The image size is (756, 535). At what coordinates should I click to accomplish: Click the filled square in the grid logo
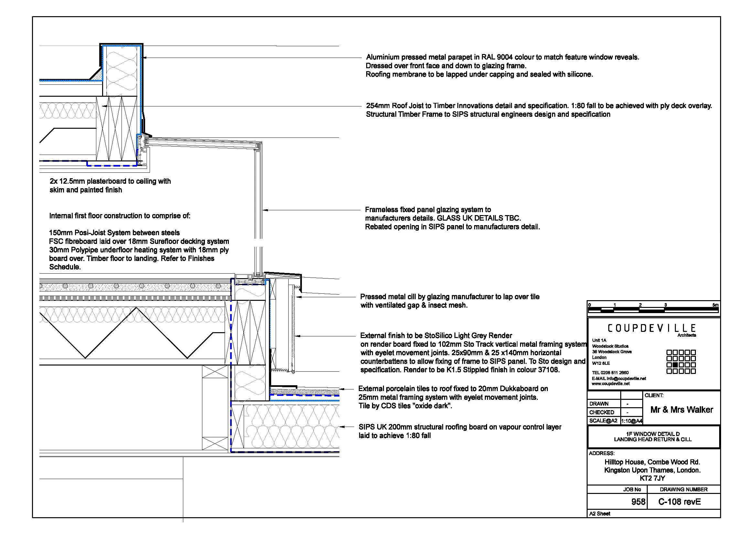[675, 365]
